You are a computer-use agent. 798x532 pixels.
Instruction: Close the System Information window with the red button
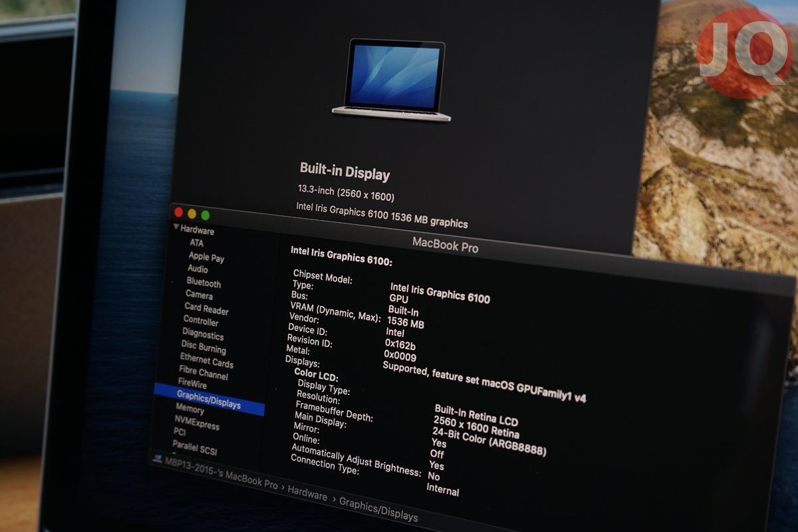(x=178, y=212)
